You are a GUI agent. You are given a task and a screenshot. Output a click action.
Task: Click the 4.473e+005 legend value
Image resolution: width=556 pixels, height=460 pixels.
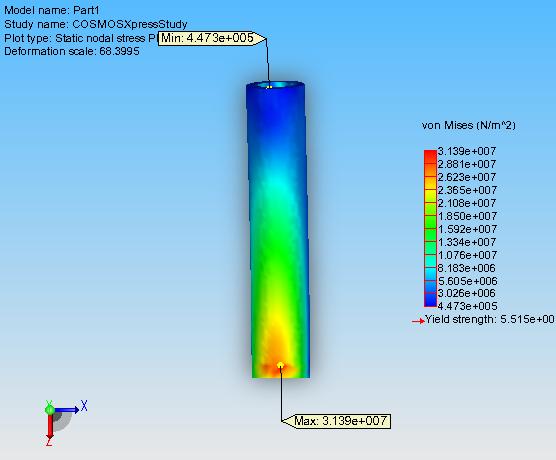tap(467, 306)
